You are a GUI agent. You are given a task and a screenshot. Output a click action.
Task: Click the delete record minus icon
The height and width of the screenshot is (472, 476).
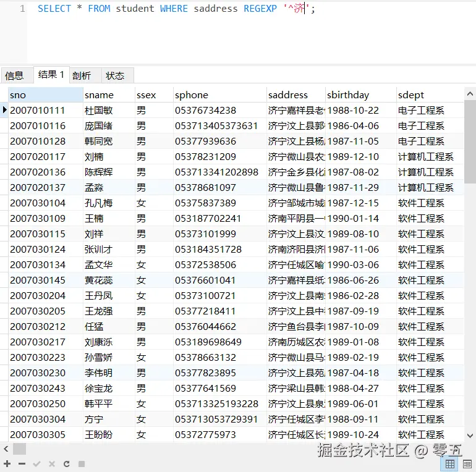pyautogui.click(x=22, y=464)
